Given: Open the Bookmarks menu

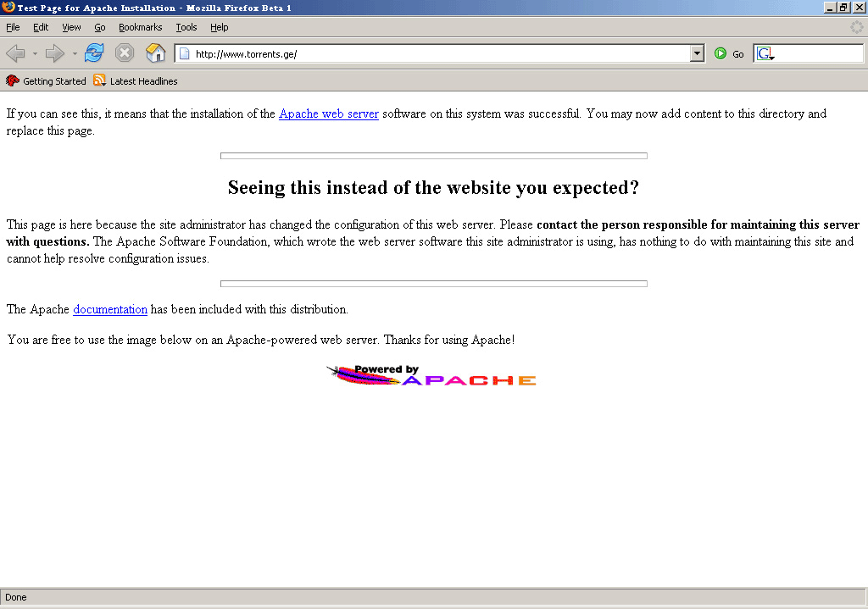Looking at the screenshot, I should (140, 27).
